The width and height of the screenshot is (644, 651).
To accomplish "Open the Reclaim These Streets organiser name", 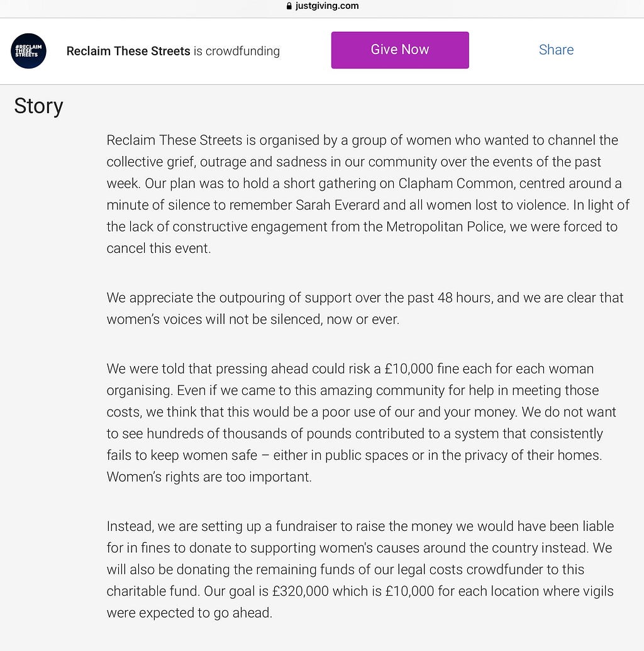I will click(x=128, y=51).
